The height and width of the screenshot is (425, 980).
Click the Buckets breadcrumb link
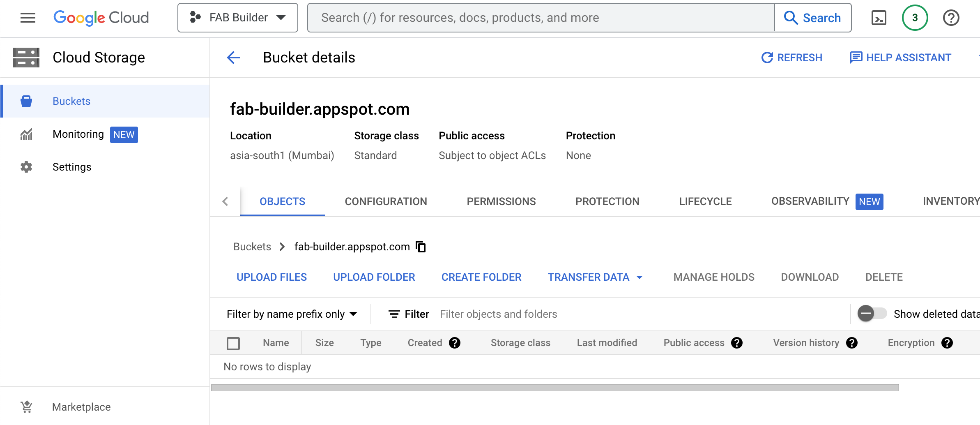click(252, 247)
